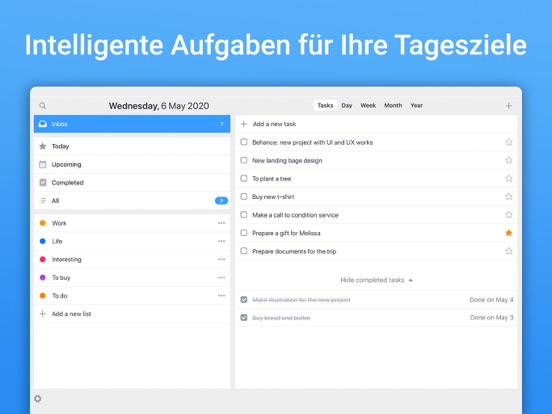Screen dimensions: 552x414
Task: Click the purple dot for To buy list
Action: click(x=43, y=277)
